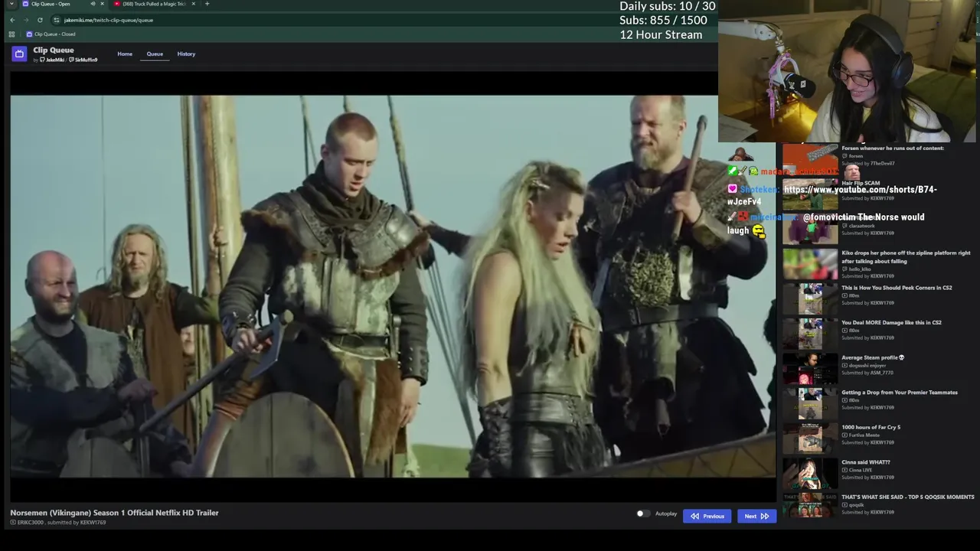Open 'THAT'S WHAT SHE SAID - TOP 5 QOQSIK MOMENTS'

click(908, 497)
